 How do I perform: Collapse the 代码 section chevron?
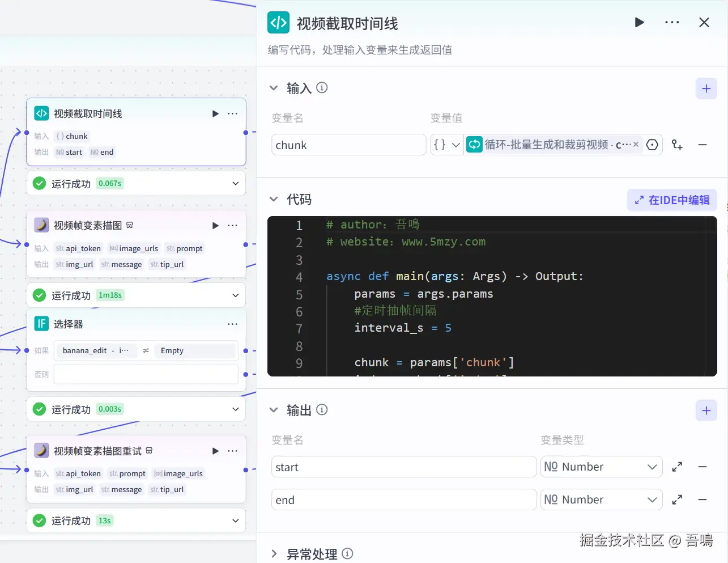coord(274,199)
